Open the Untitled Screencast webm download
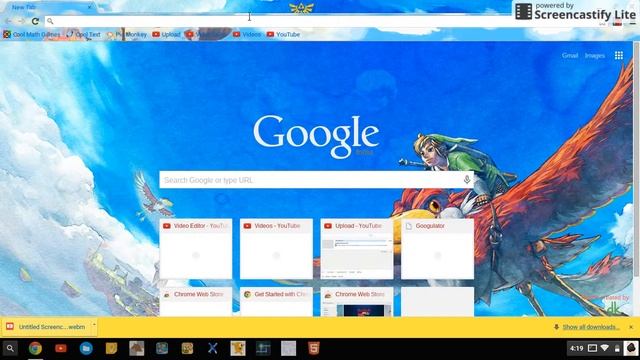This screenshot has width=640, height=360. (x=48, y=327)
